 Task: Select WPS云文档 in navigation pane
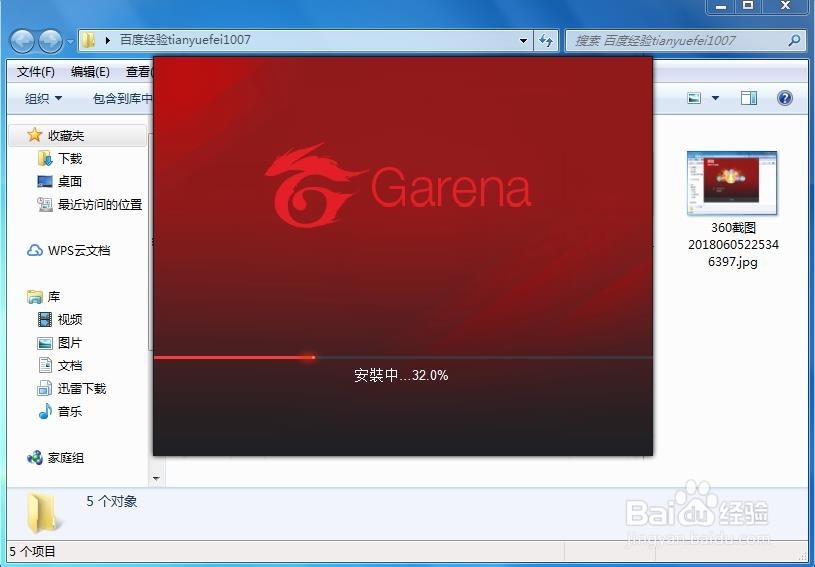(79, 250)
